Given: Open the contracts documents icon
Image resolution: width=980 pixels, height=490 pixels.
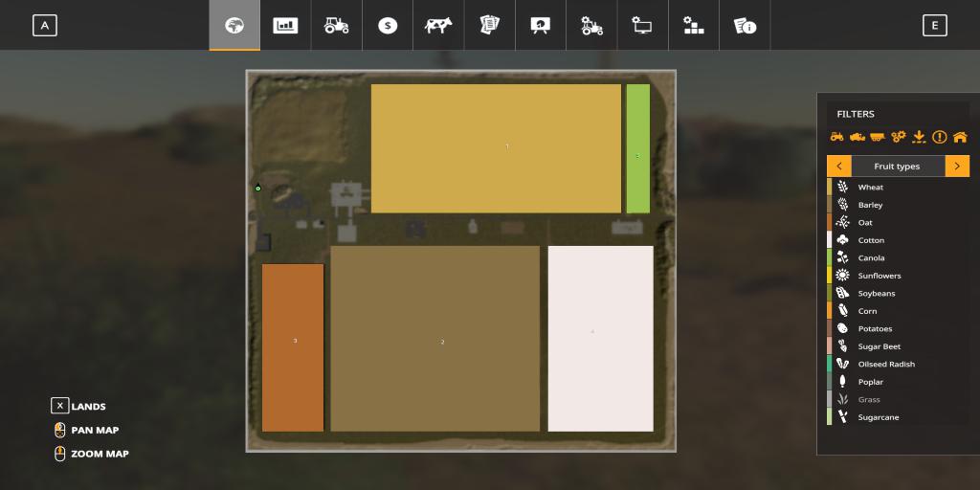Looking at the screenshot, I should pyautogui.click(x=490, y=26).
